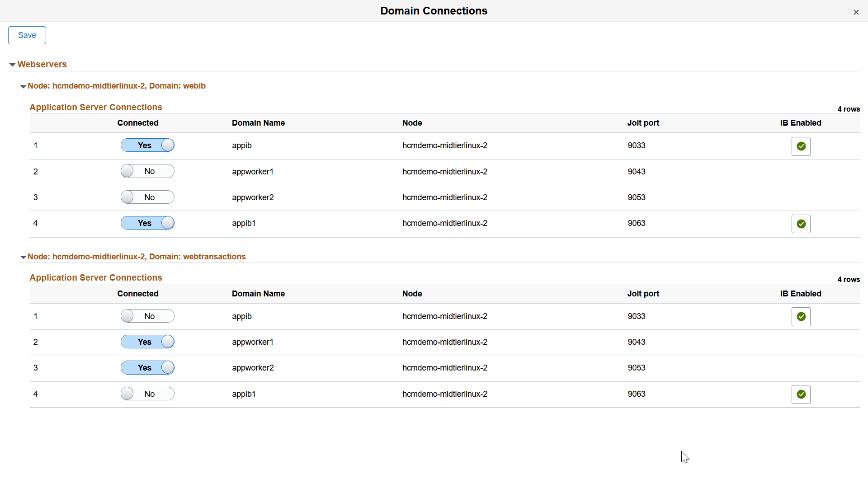
Task: Click the collapse arrow beside Webservers
Action: click(12, 65)
